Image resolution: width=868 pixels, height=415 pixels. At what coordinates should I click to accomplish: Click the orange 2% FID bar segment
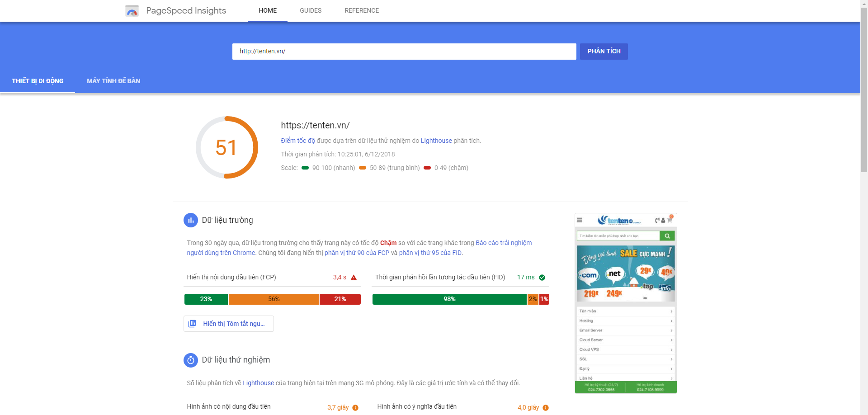pyautogui.click(x=533, y=299)
